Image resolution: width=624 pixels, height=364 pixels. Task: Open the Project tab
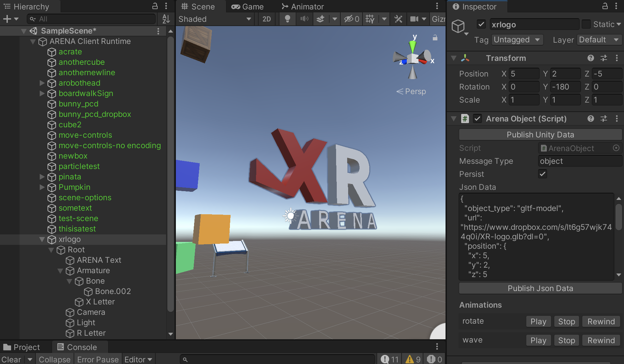click(x=21, y=347)
